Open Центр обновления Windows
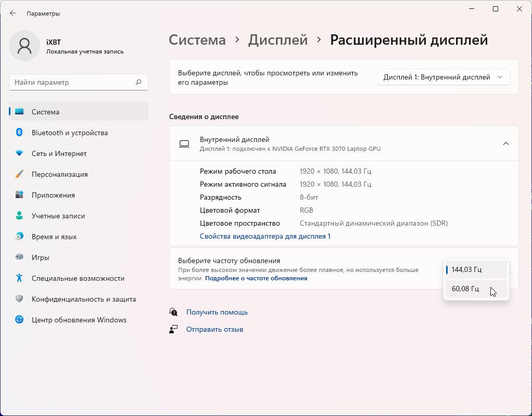 coord(79,320)
